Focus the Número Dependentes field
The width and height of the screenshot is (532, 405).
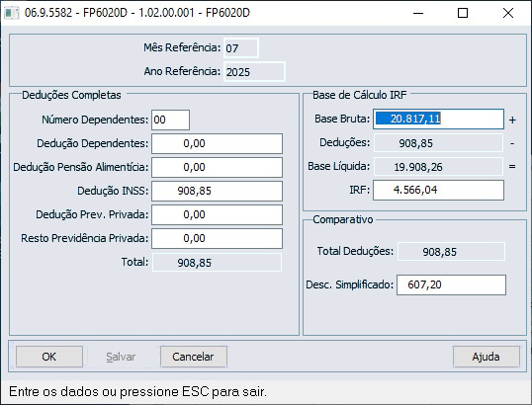click(170, 120)
